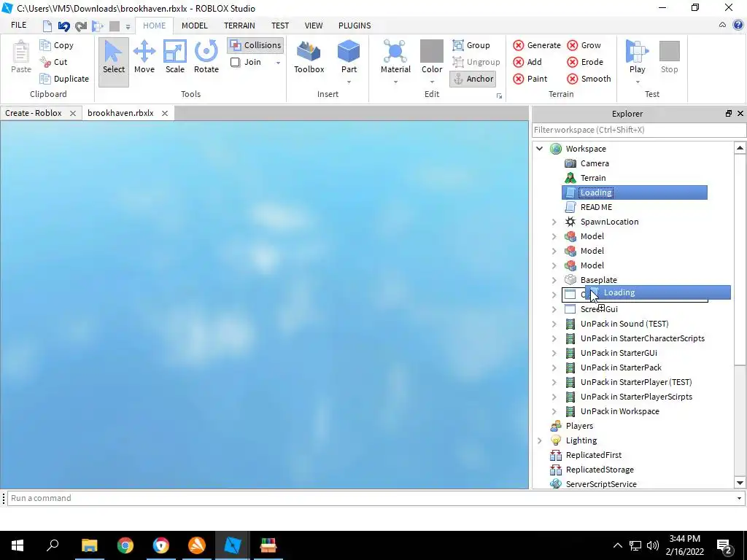747x560 pixels.
Task: Open File Explorer from the taskbar
Action: click(x=89, y=545)
